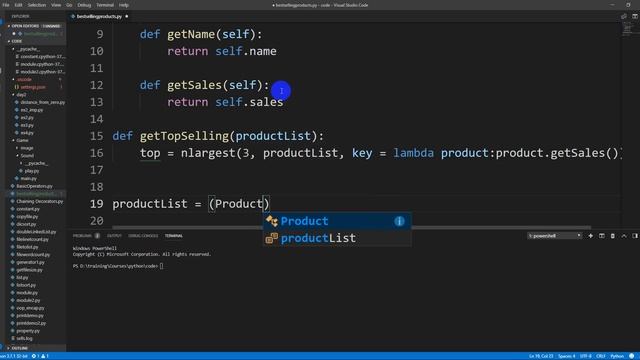This screenshot has width=640, height=360.
Task: Open the Go menu
Action: 69,5
